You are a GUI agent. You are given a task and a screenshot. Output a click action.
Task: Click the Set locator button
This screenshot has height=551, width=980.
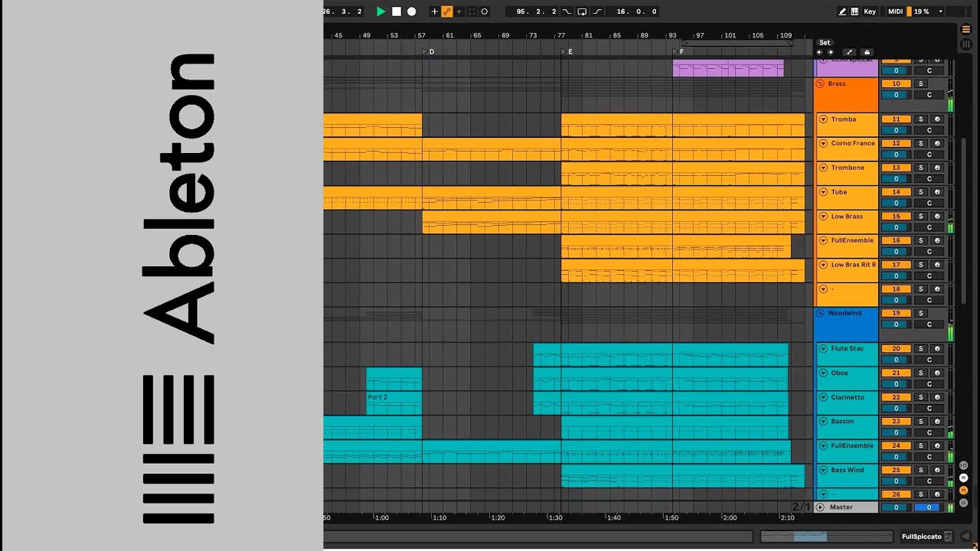click(825, 43)
